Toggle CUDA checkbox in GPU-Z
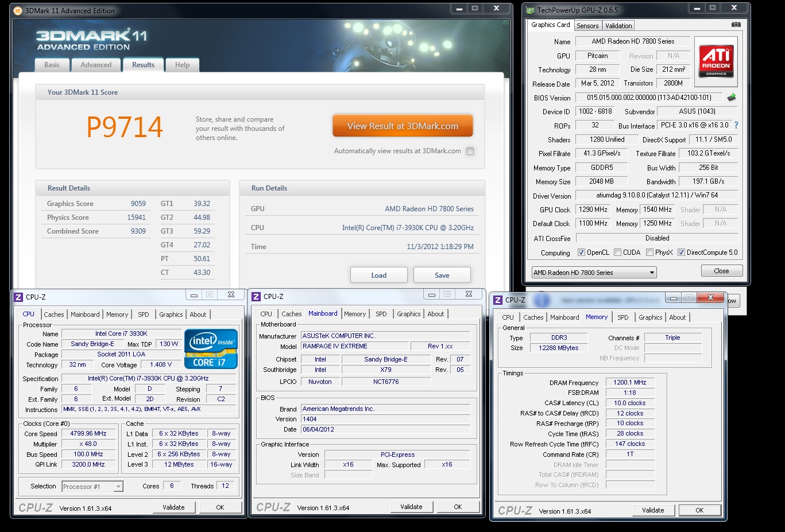Screen dimensions: 785x532 coord(617,253)
